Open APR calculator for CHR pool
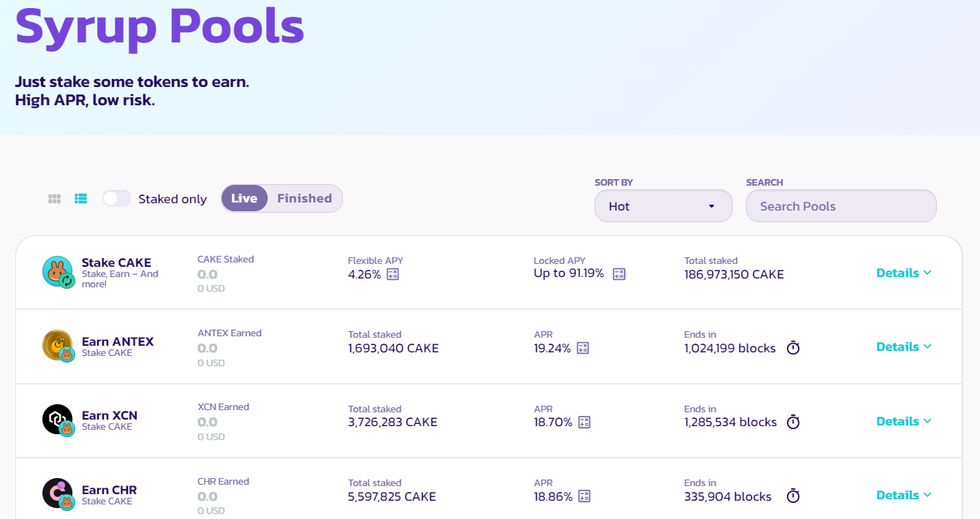The image size is (980, 519). coord(584,496)
